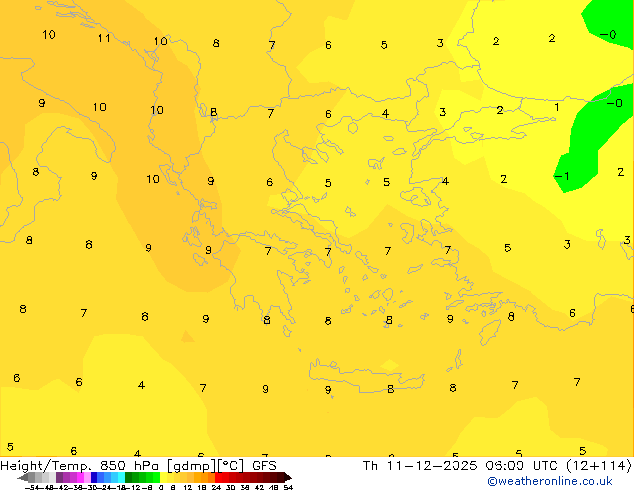
Task: Click the topmost -0 value in green corner
Action: pos(608,34)
